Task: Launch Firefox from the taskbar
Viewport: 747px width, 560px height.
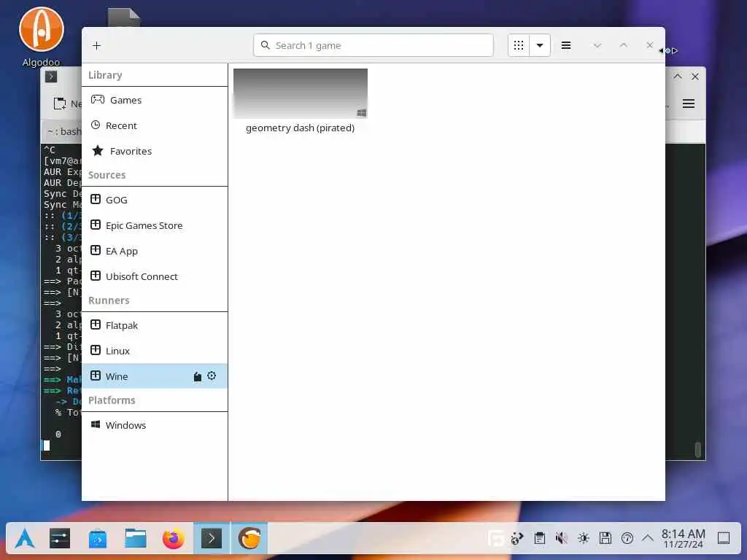Action: [174, 539]
